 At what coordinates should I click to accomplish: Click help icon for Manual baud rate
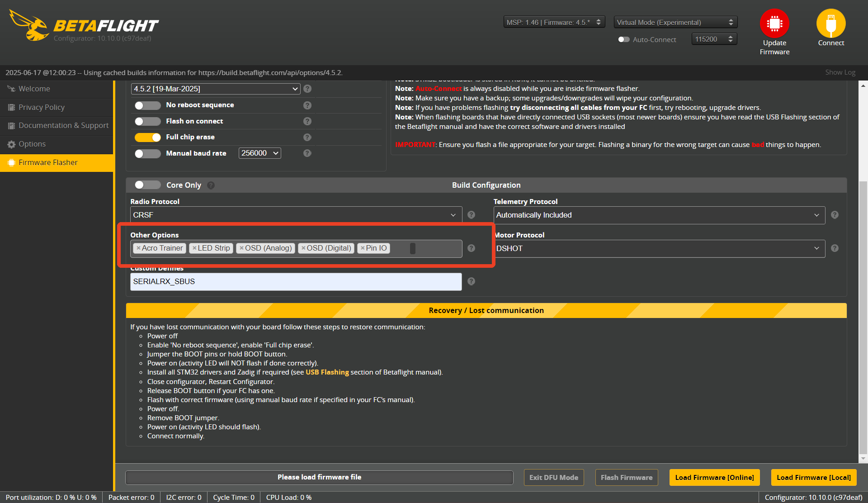tap(307, 153)
